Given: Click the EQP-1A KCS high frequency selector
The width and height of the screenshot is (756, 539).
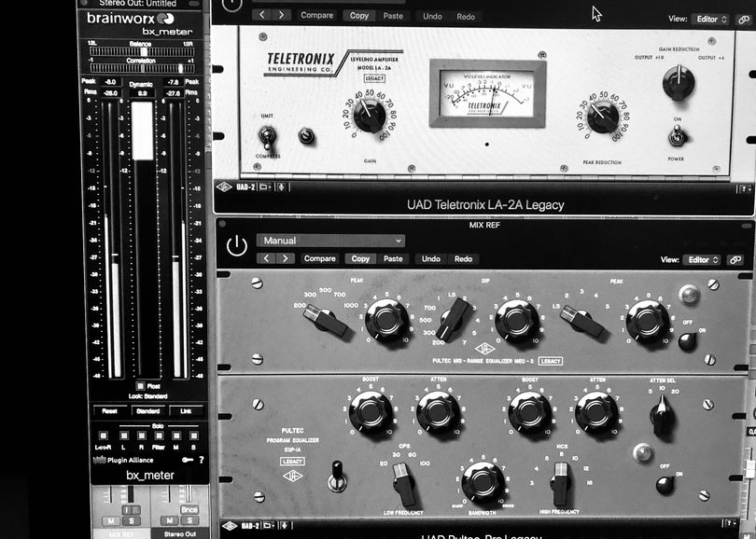Looking at the screenshot, I should point(560,484).
